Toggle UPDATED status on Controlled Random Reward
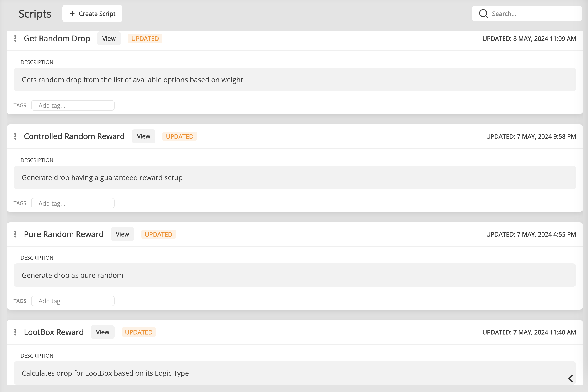The image size is (588, 392). point(179,136)
